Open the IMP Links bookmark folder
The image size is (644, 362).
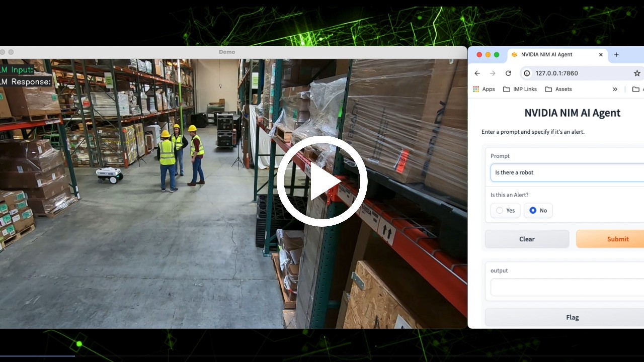click(520, 89)
